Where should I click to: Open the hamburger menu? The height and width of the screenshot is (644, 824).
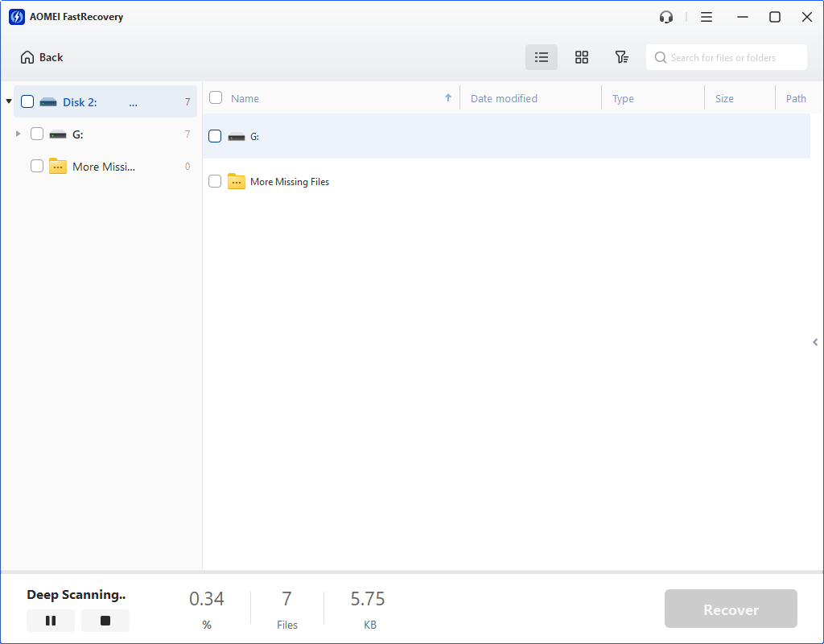click(706, 16)
